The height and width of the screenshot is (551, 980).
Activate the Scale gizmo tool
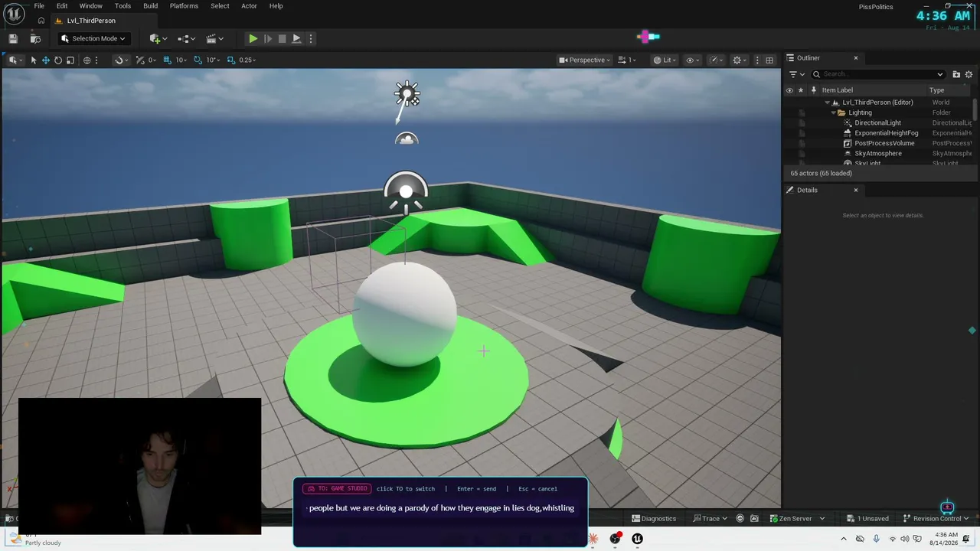[70, 60]
